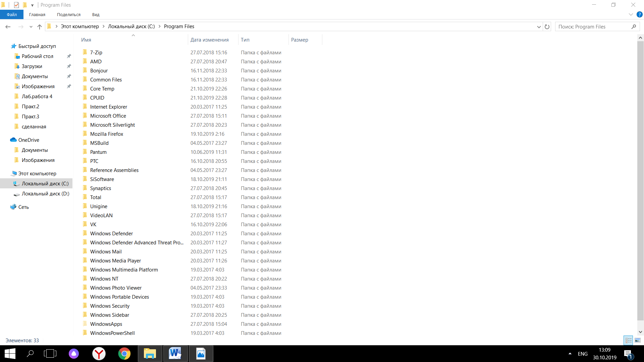Click the WindowsApps folder icon
The image size is (644, 362).
pos(85,324)
